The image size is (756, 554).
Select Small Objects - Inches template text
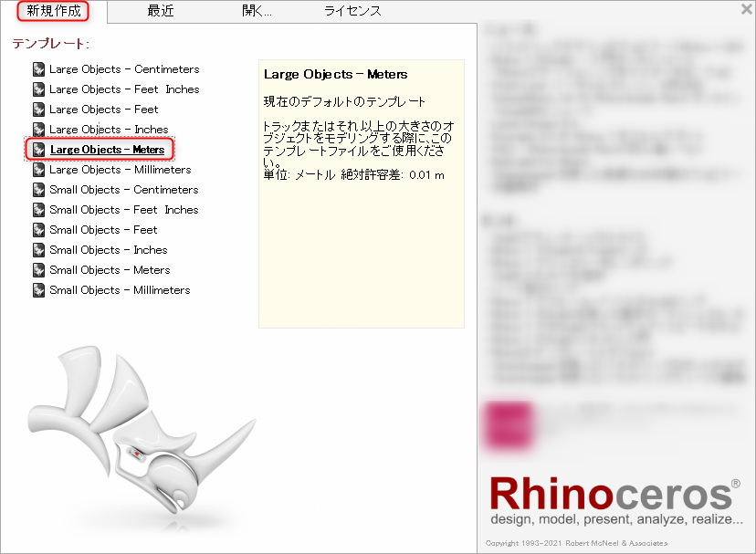click(x=109, y=250)
